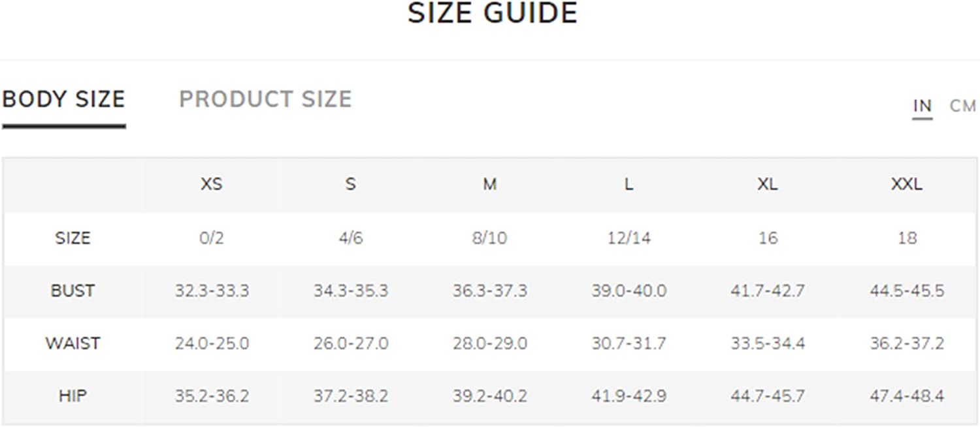Screen dimensions: 980x427
Task: Select the M hip value 39.2-40.2
Action: click(x=490, y=396)
